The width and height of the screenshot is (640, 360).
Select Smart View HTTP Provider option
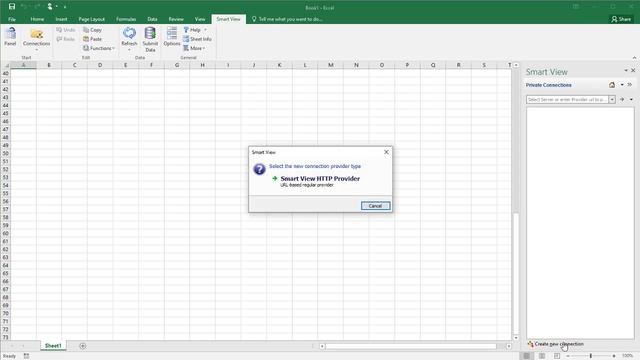316,181
